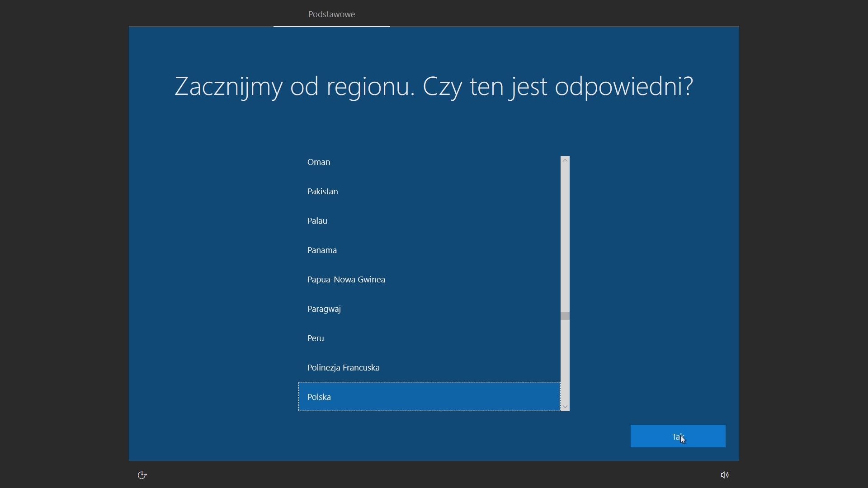868x488 pixels.
Task: Pick Paragwaj as region
Action: 429,309
